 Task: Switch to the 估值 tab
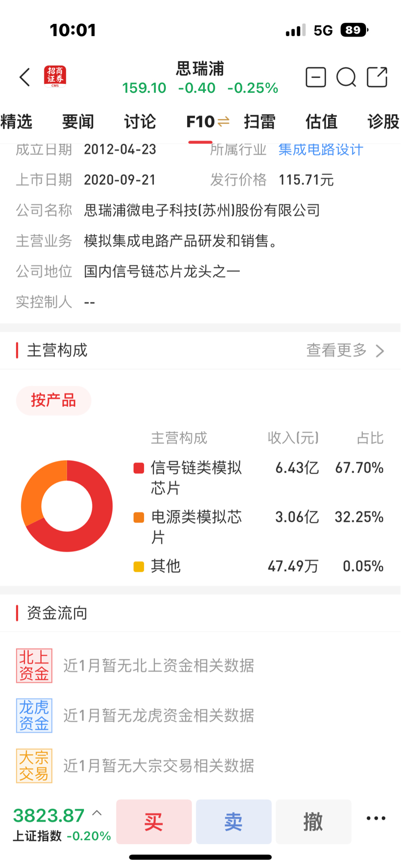tap(322, 121)
